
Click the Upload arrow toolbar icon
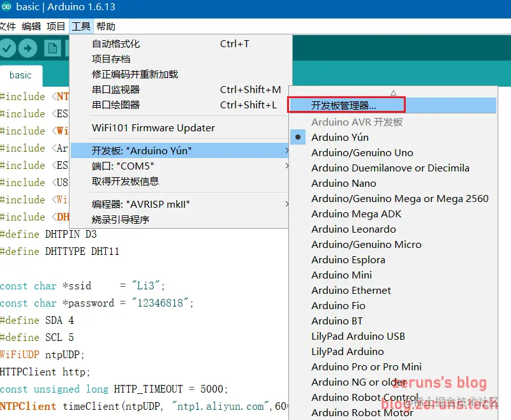tap(27, 48)
